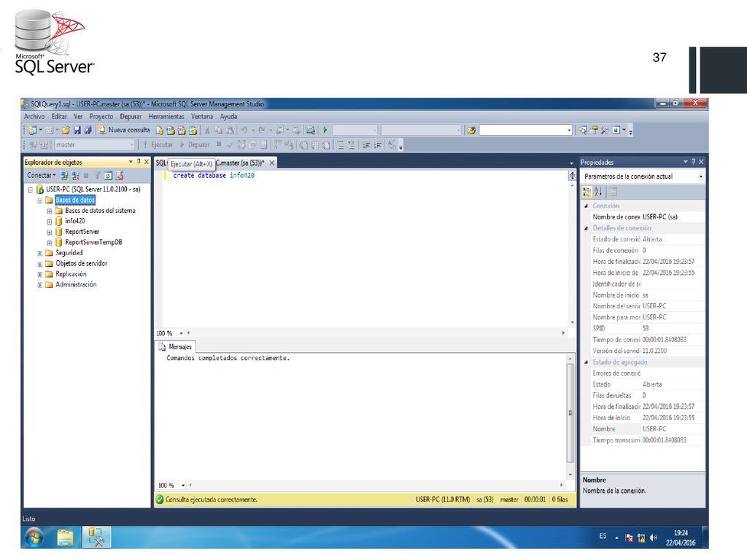Click the Connect Object Explorer icon
747x560 pixels.
[64, 176]
